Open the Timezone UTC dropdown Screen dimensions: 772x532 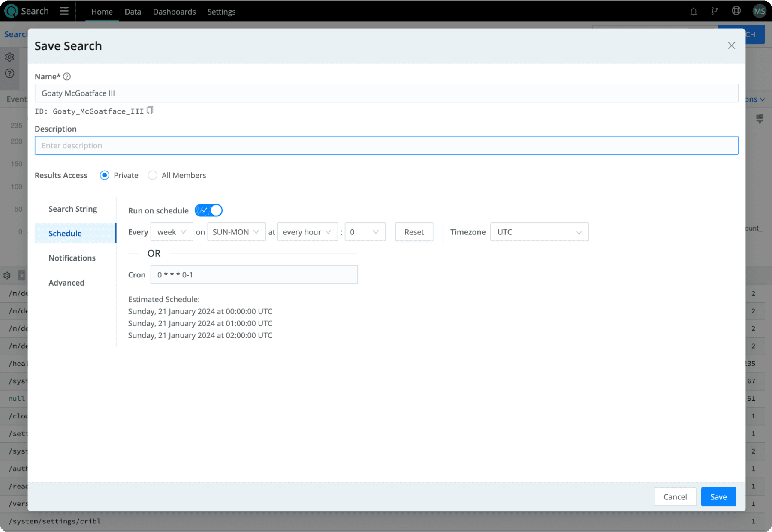click(539, 232)
